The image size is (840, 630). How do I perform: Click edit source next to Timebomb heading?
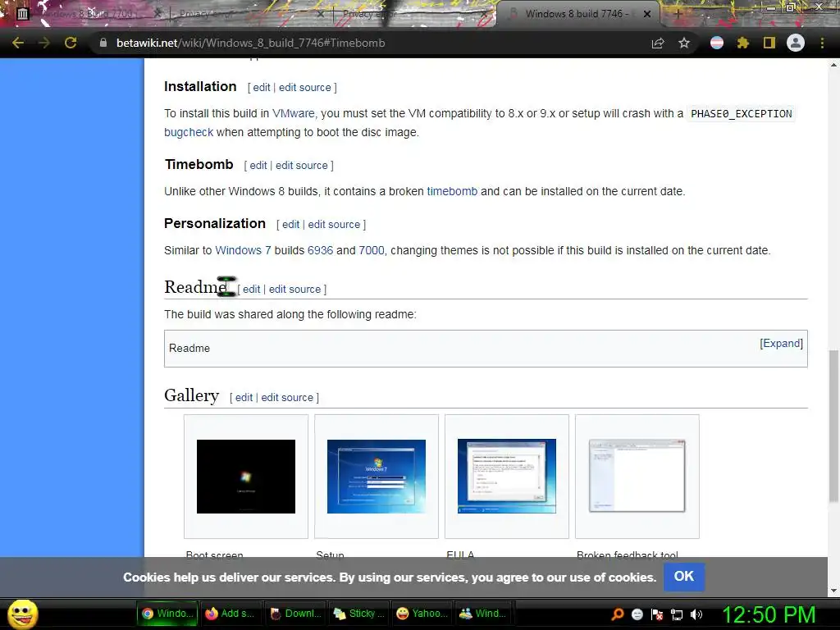pyautogui.click(x=302, y=166)
